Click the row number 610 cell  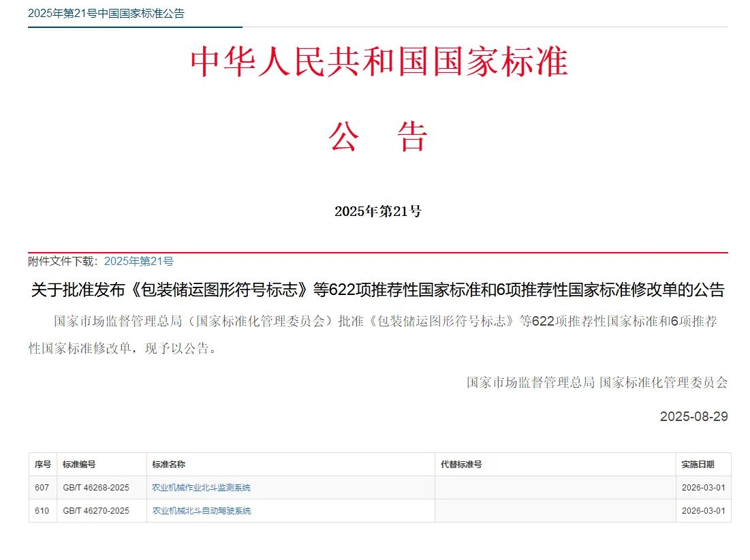pyautogui.click(x=42, y=511)
